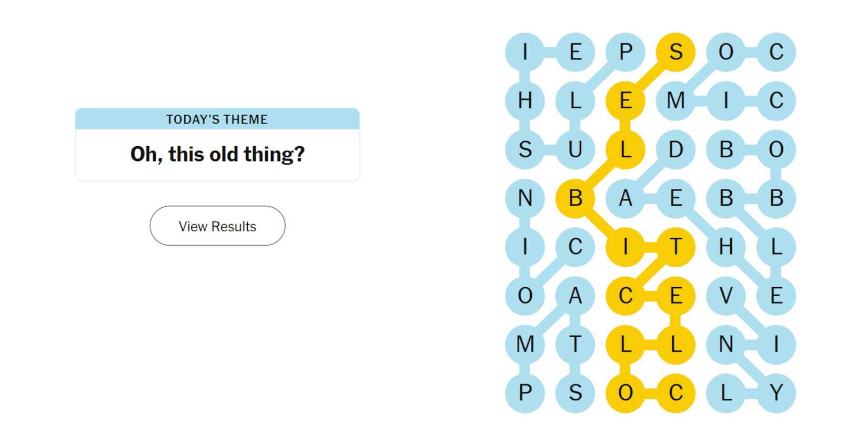Viewport: 868px width, 434px height.
Task: Click the yellow B in the fourth row
Action: point(576,199)
